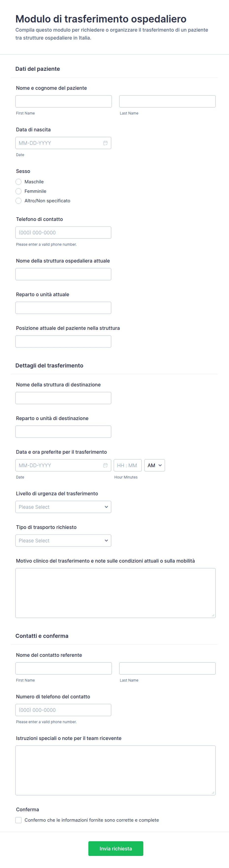
Task: Click resize handle of Istruzioni speciali textarea
Action: click(213, 793)
